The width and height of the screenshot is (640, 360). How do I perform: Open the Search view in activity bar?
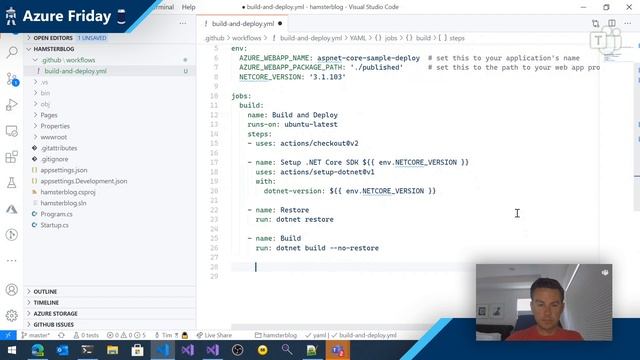pos(12,52)
